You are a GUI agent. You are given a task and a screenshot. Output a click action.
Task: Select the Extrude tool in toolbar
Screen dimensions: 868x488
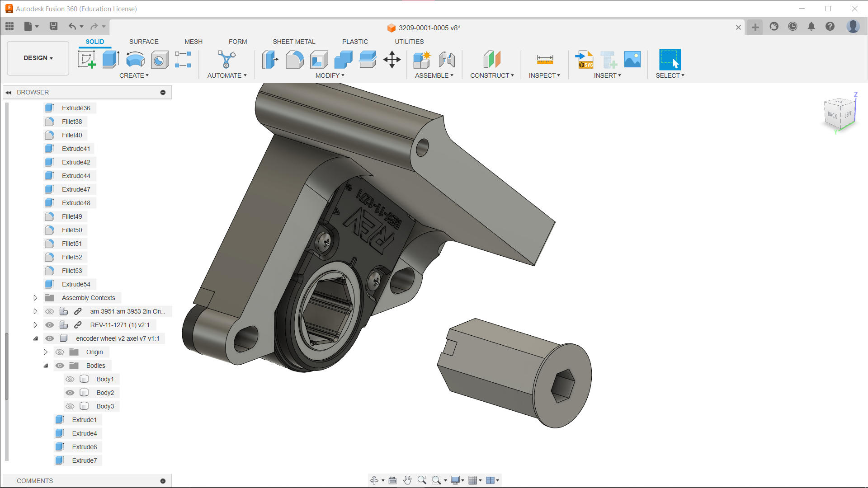coord(111,59)
